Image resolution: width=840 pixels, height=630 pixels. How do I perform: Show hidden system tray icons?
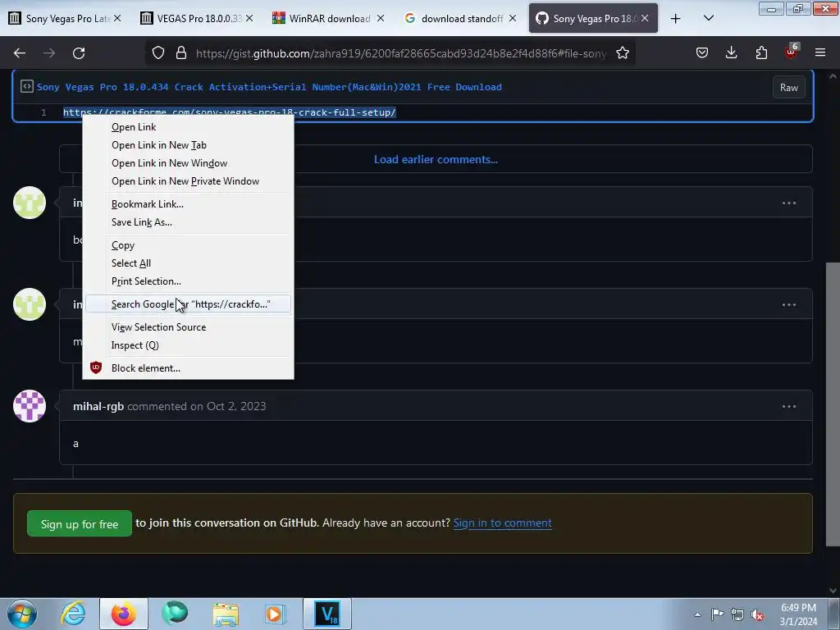click(697, 614)
